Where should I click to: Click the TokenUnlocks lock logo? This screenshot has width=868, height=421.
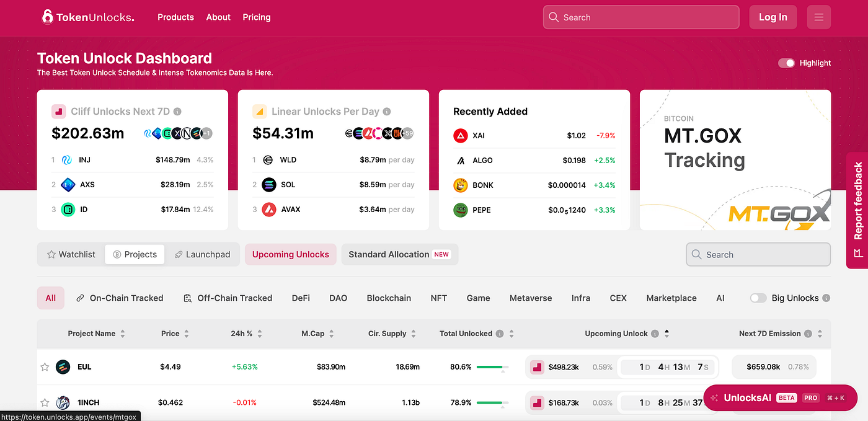47,17
